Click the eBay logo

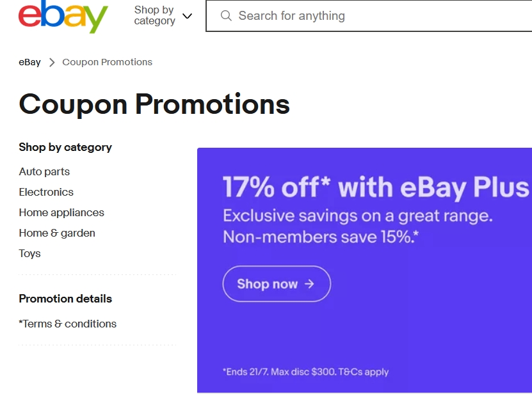pyautogui.click(x=63, y=16)
